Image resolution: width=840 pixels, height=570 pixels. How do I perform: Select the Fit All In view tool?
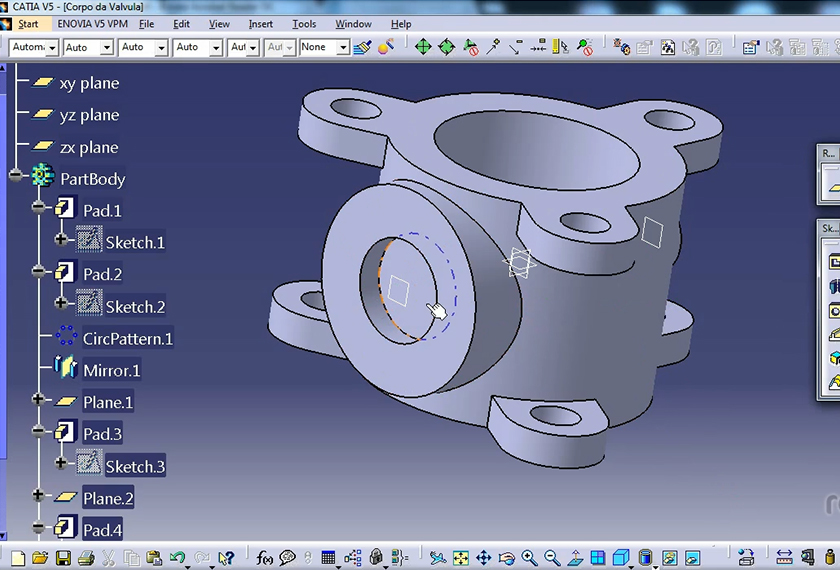461,558
